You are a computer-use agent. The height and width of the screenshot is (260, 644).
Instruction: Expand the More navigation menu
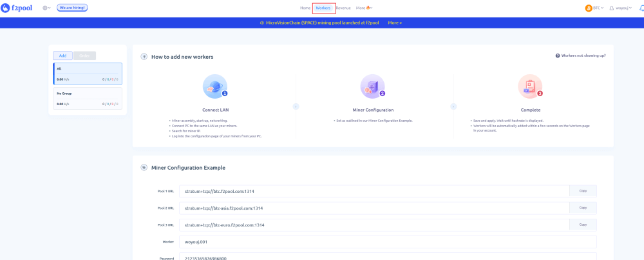[364, 8]
